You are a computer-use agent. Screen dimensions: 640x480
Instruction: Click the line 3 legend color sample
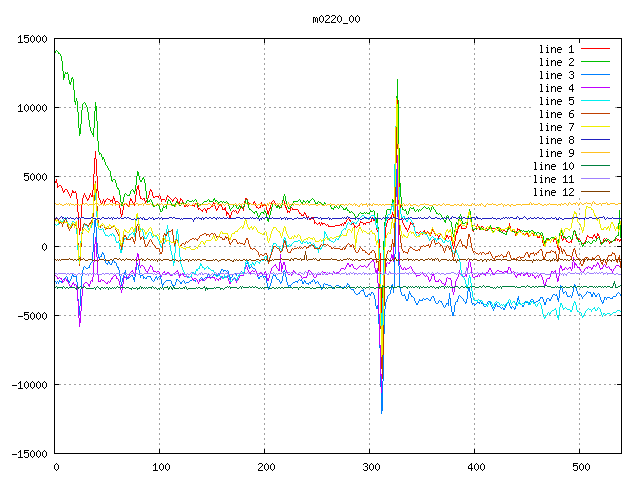[x=595, y=75]
